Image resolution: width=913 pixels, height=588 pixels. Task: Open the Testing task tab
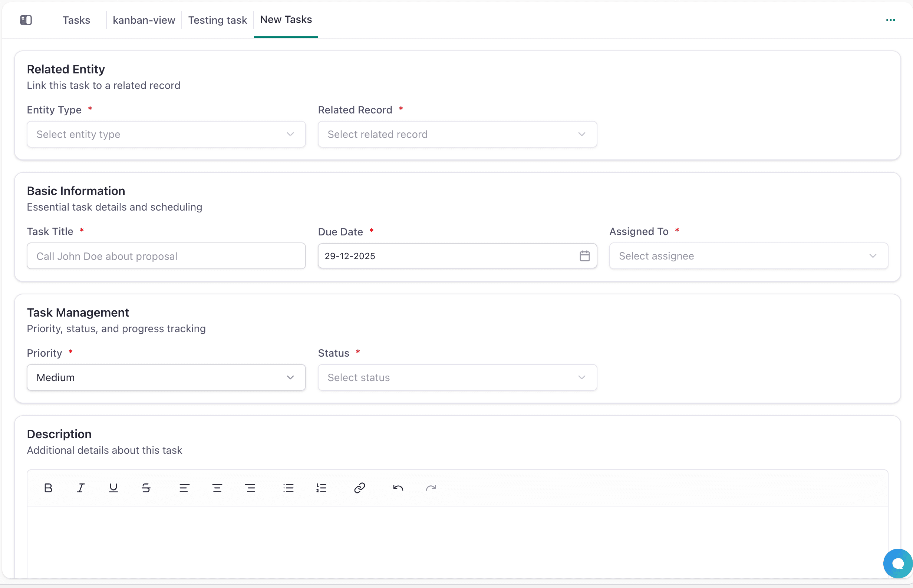click(x=217, y=20)
